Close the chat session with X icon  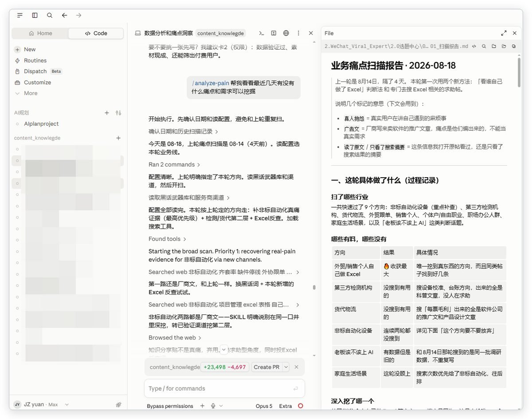click(311, 33)
